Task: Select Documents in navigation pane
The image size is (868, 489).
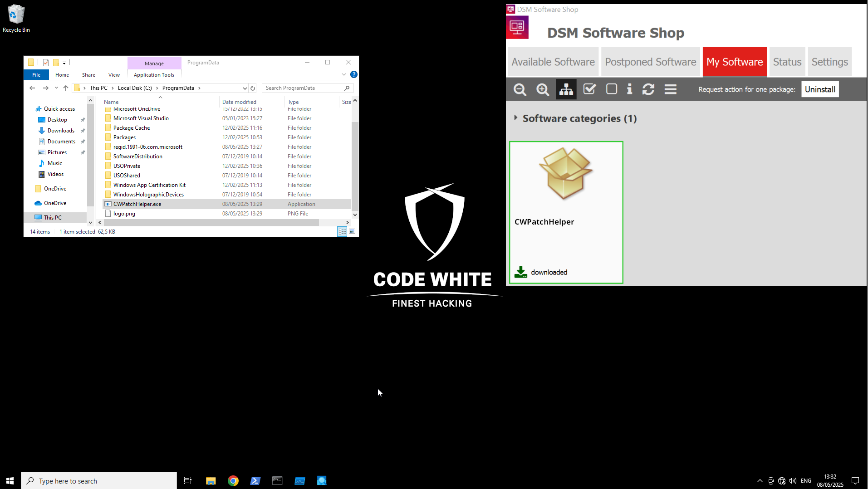Action: [x=61, y=142]
